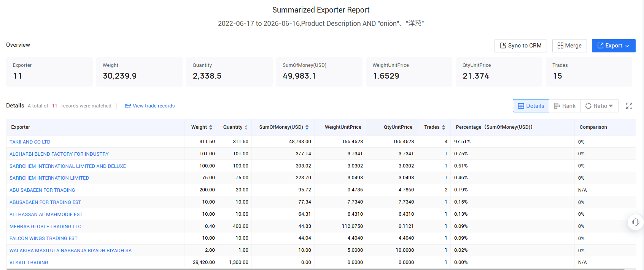644x270 pixels.
Task: Open FALCON WINGS TRADING EST exporter
Action: point(43,238)
